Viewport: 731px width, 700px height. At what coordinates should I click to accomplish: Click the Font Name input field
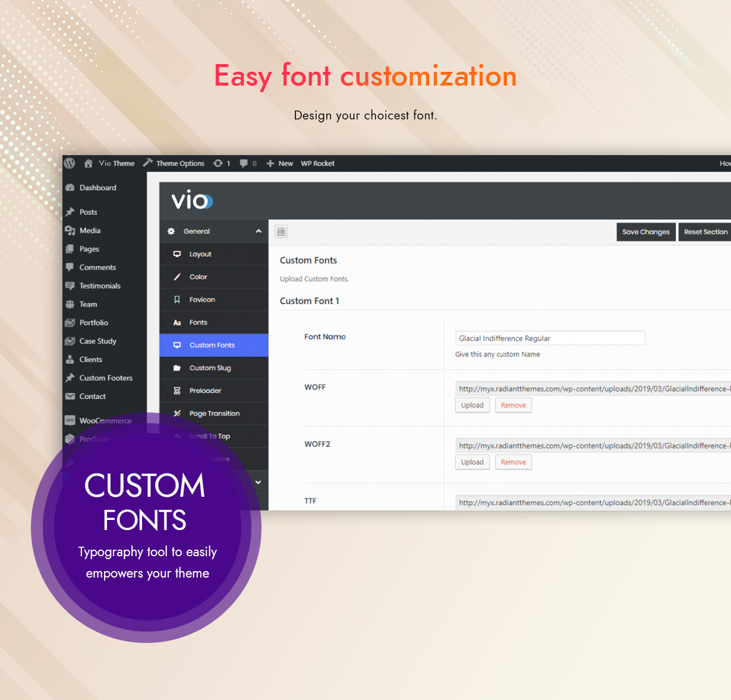550,338
